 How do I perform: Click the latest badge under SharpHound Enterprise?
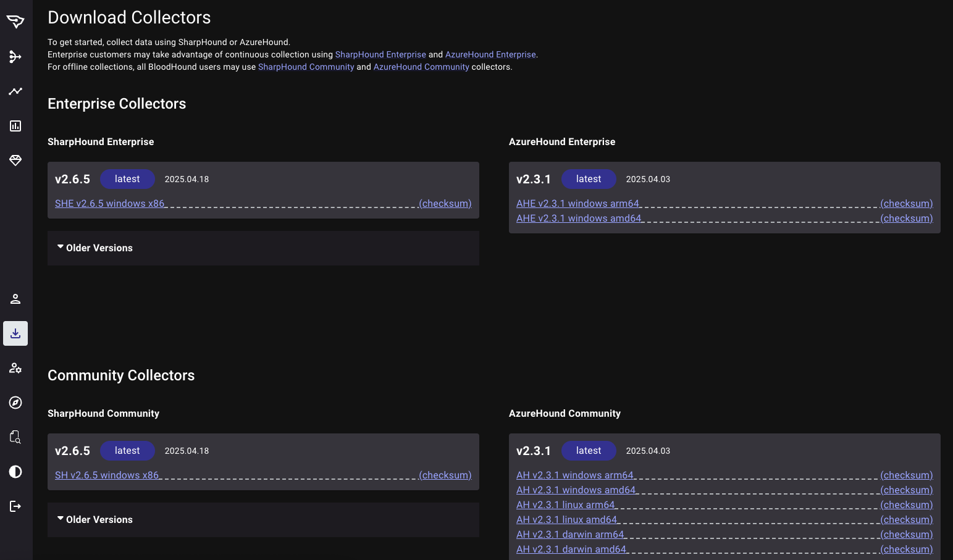[127, 179]
